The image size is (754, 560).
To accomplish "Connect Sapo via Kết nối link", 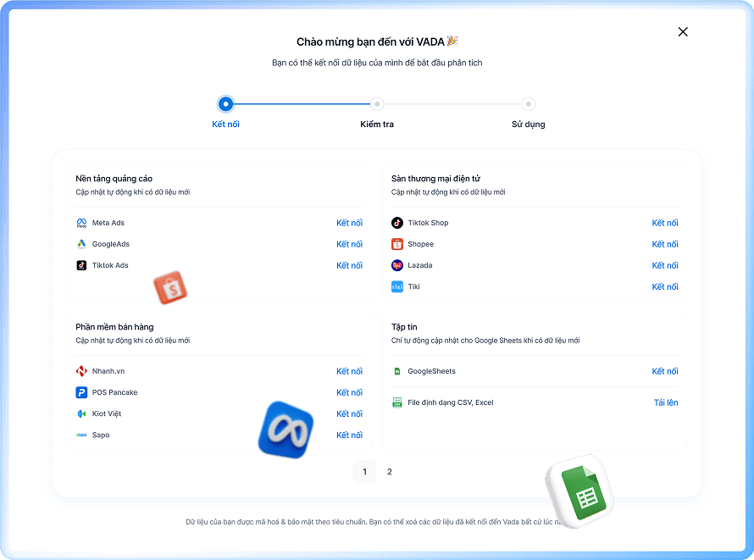I will pyautogui.click(x=349, y=435).
